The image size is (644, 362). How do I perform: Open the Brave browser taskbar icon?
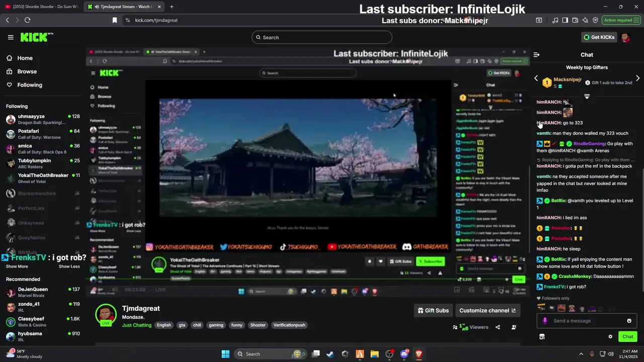point(419,354)
